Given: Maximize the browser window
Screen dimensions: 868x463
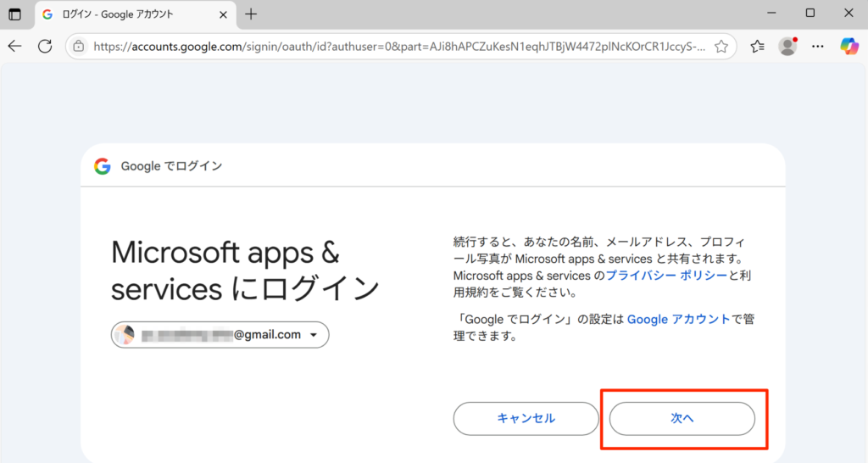Looking at the screenshot, I should point(810,13).
